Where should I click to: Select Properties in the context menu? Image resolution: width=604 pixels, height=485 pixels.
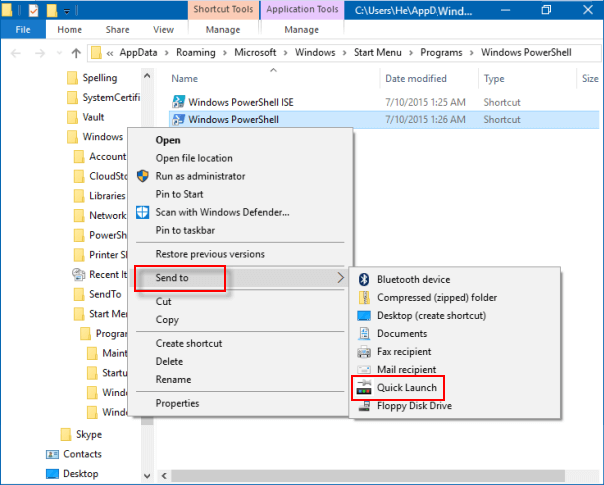[177, 404]
